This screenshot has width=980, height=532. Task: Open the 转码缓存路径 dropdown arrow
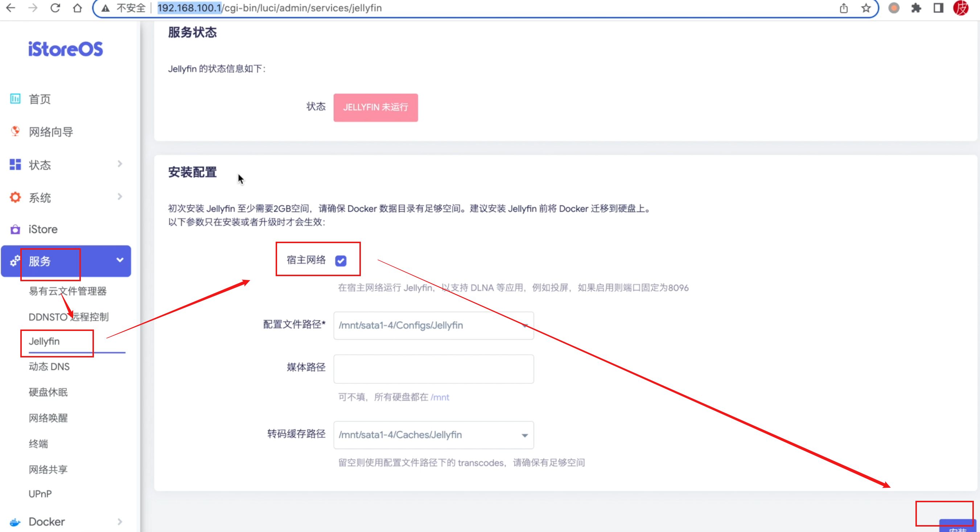tap(524, 435)
